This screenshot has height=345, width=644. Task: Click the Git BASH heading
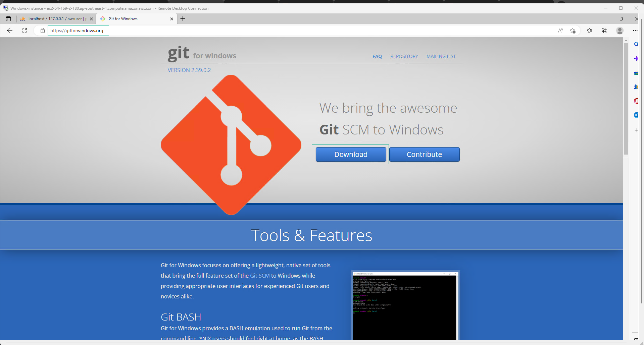181,317
